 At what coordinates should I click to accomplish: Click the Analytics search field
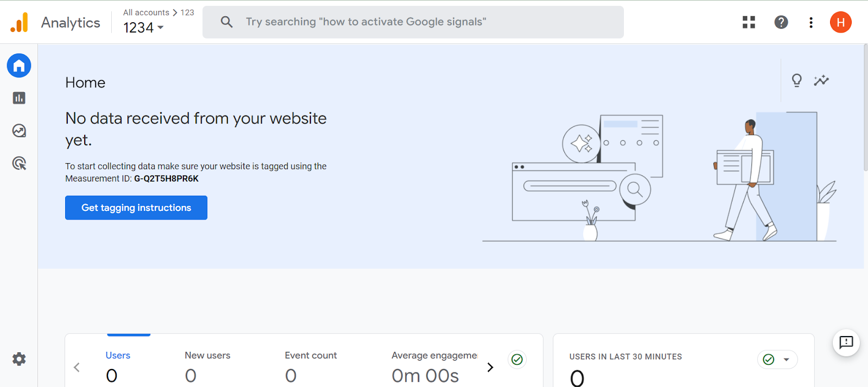click(412, 22)
